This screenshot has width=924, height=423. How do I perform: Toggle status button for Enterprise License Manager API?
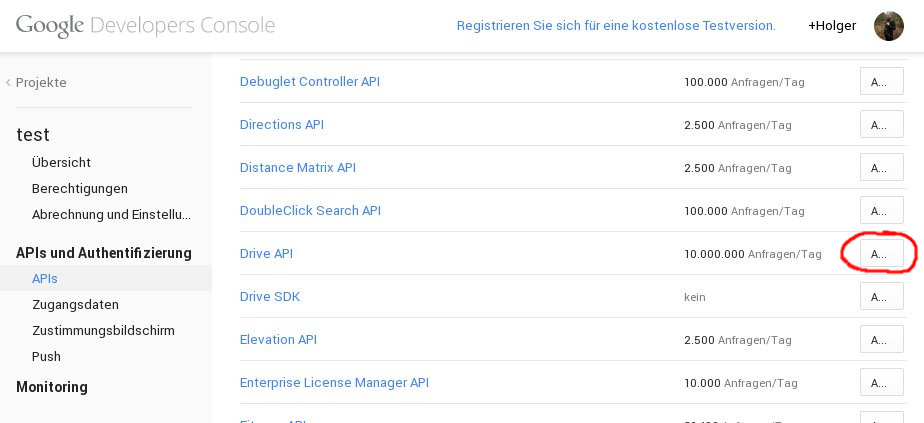882,382
